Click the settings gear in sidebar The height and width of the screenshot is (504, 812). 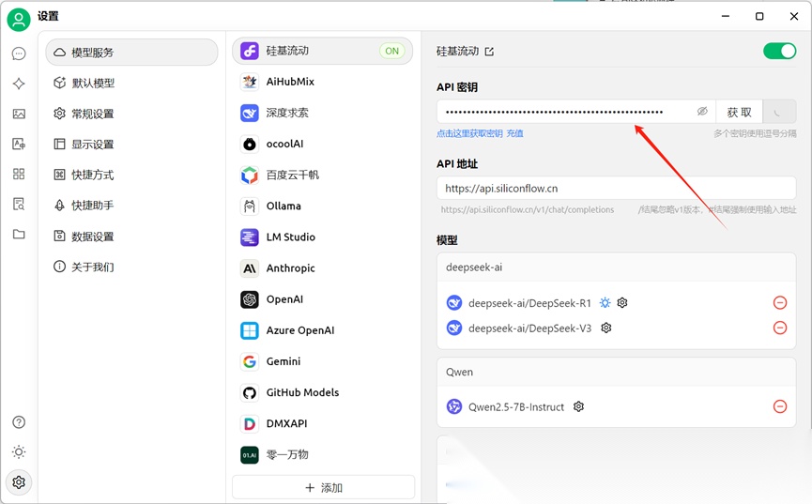[x=19, y=482]
